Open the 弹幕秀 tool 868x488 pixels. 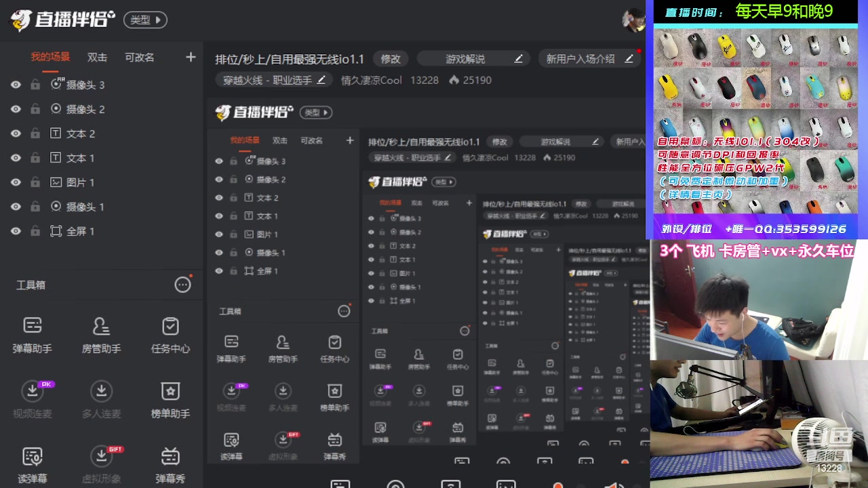pyautogui.click(x=170, y=465)
